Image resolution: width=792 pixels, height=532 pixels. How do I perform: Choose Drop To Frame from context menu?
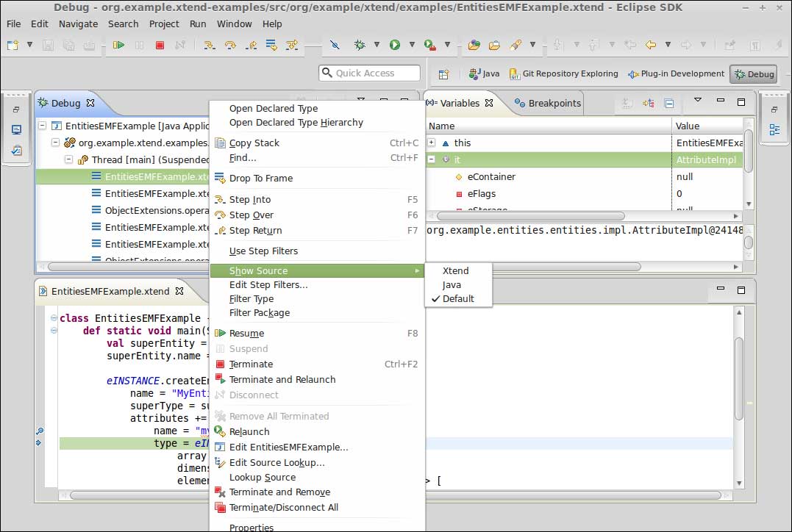click(x=260, y=178)
